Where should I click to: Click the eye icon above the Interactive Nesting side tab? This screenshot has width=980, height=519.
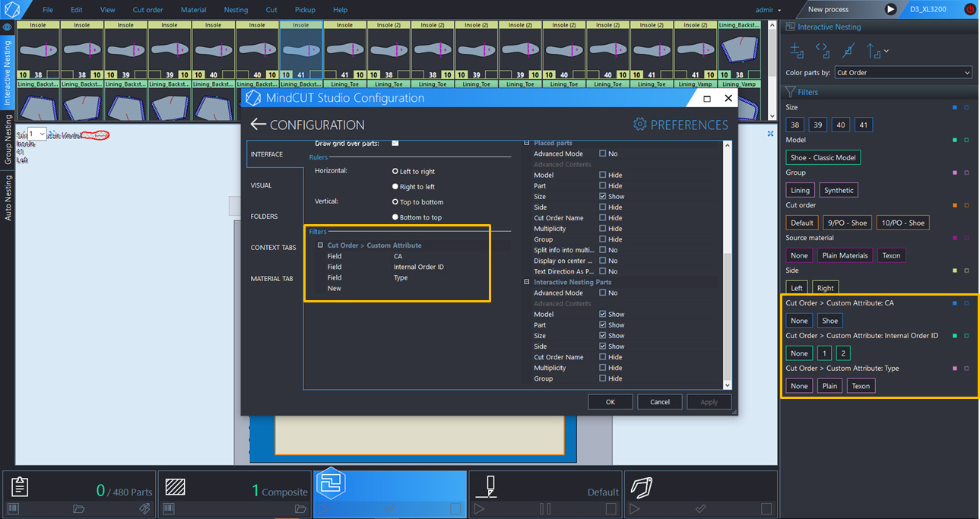point(8,27)
